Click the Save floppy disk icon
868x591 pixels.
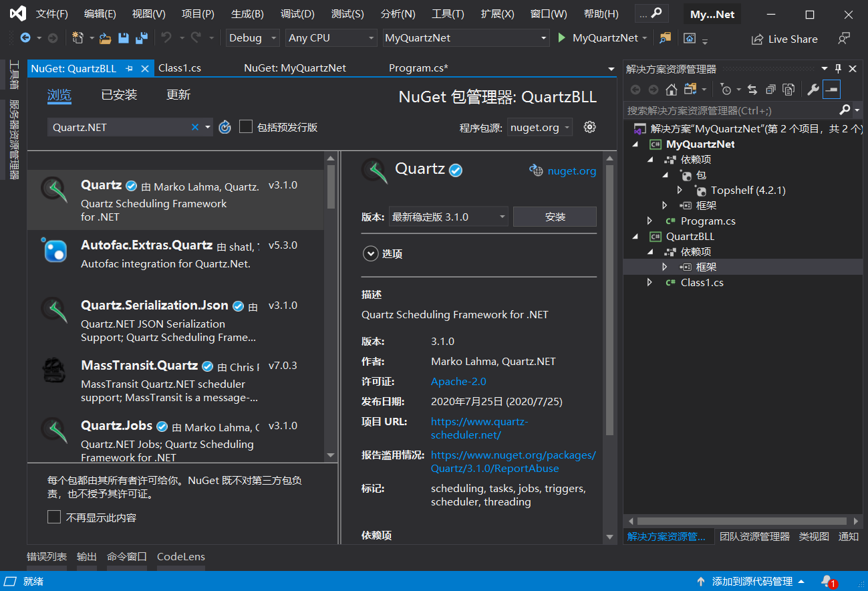point(124,38)
